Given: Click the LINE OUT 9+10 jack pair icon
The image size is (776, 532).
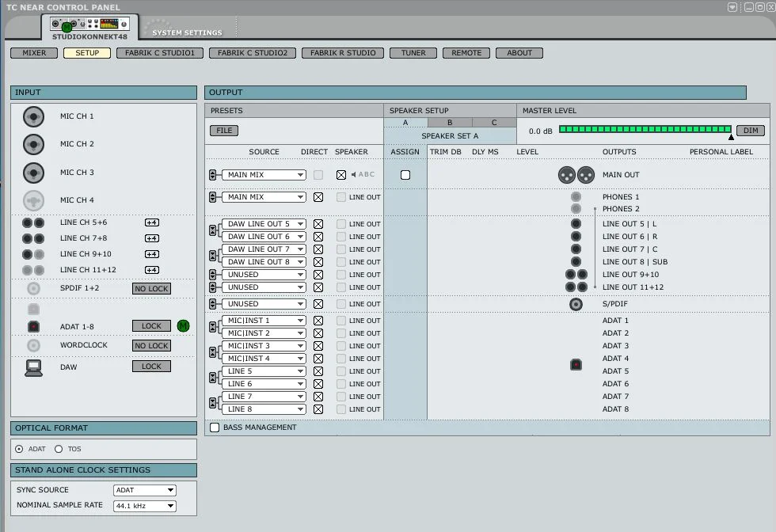Looking at the screenshot, I should pos(576,274).
